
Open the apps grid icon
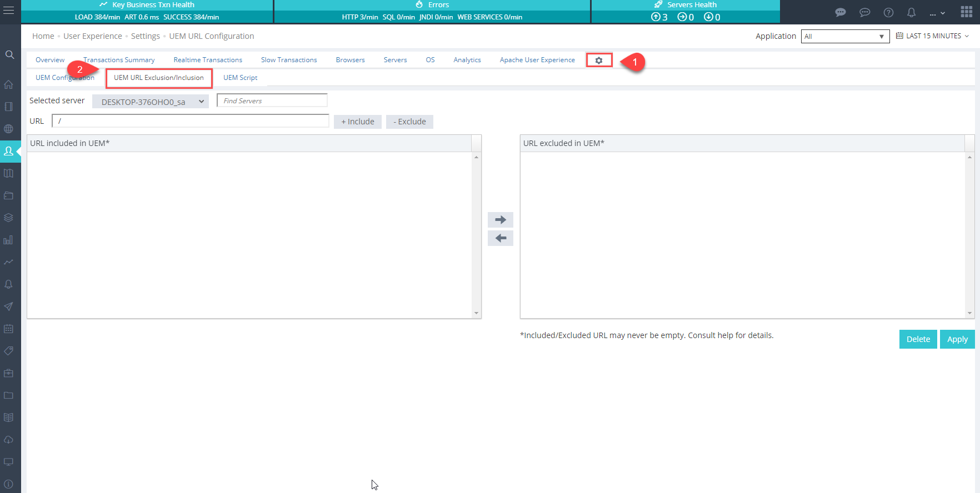[966, 12]
